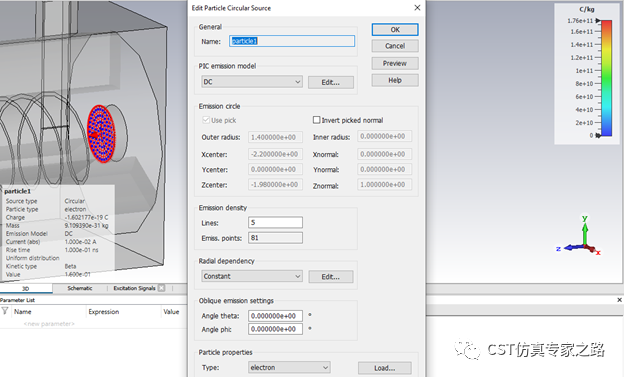This screenshot has height=377, width=624.
Task: Open the particle Type electron dropdown
Action: [x=289, y=367]
